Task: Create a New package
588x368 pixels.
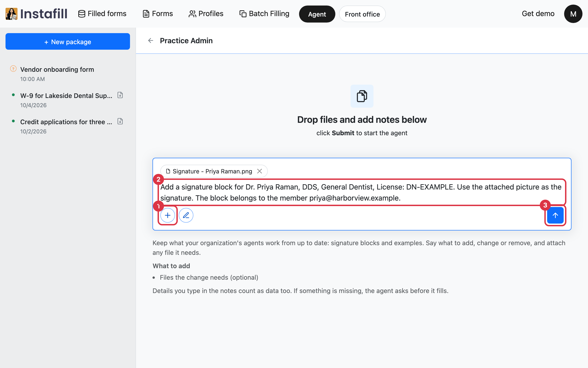Action: (x=68, y=41)
